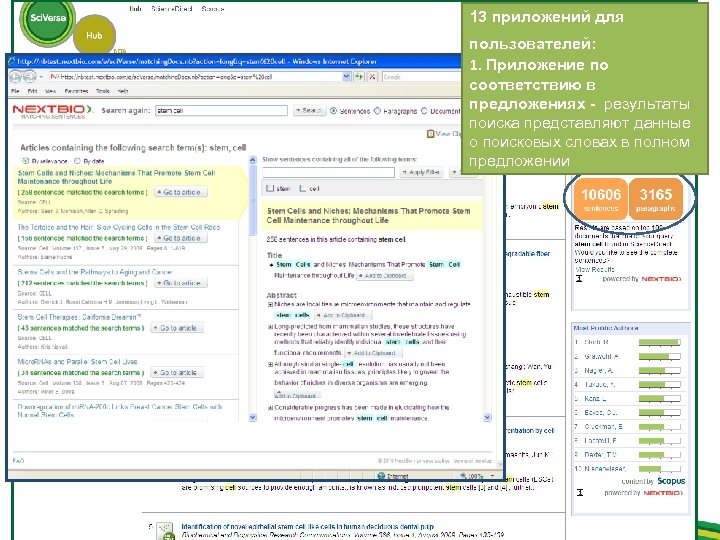
Task: Open 'Stem Cell Therapies: California Dreamin' link
Action: pyautogui.click(x=79, y=317)
